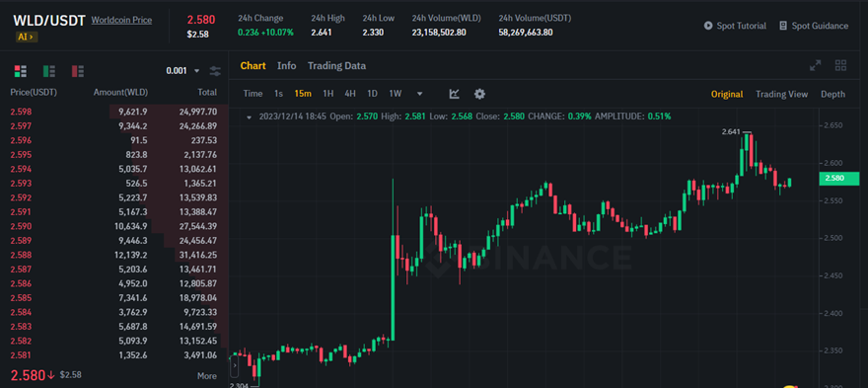868x388 pixels.
Task: Select the 2.581 ask price
Action: [x=21, y=355]
